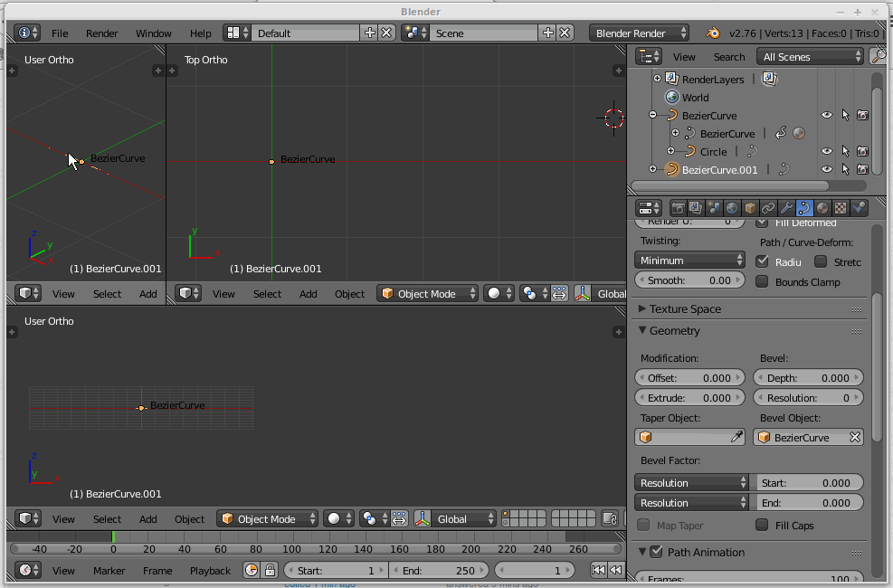This screenshot has width=893, height=588.
Task: Open the Modifiers tab (wrench icon)
Action: coord(787,207)
